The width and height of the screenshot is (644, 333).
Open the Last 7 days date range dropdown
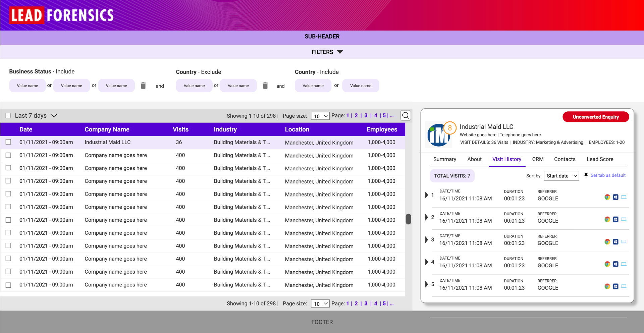36,116
